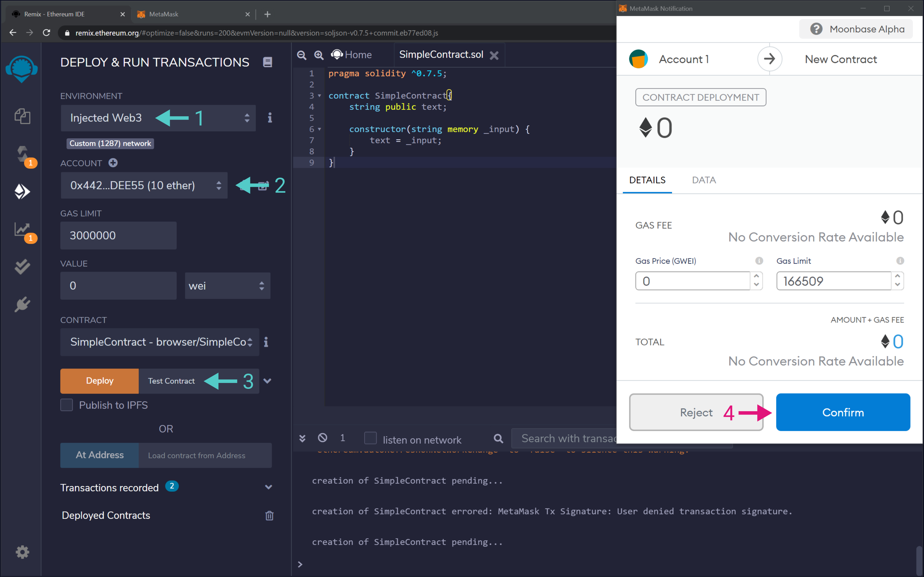Viewport: 924px width, 577px height.
Task: Click the Gas Limit stepper arrows
Action: pos(898,280)
